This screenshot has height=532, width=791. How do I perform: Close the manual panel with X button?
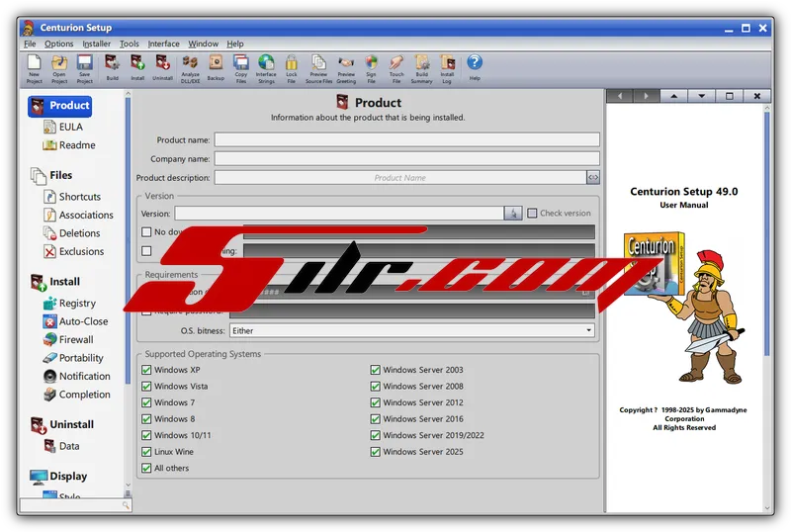click(x=757, y=96)
